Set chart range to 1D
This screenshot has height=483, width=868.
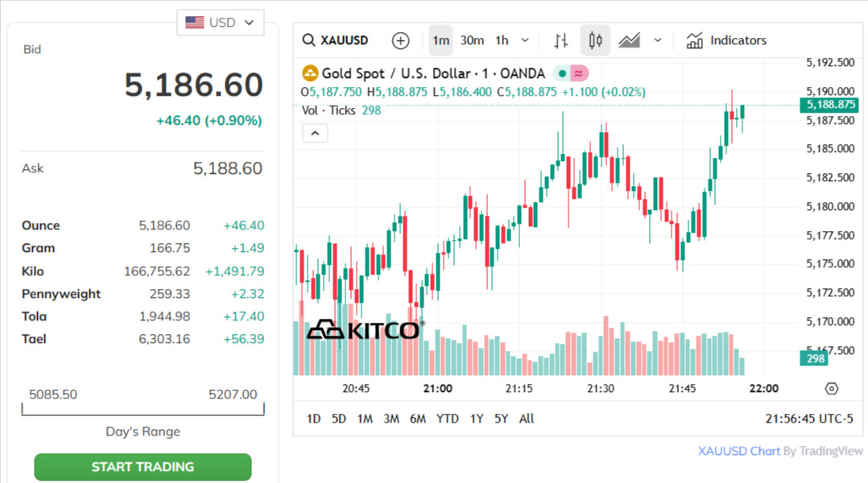tap(313, 419)
